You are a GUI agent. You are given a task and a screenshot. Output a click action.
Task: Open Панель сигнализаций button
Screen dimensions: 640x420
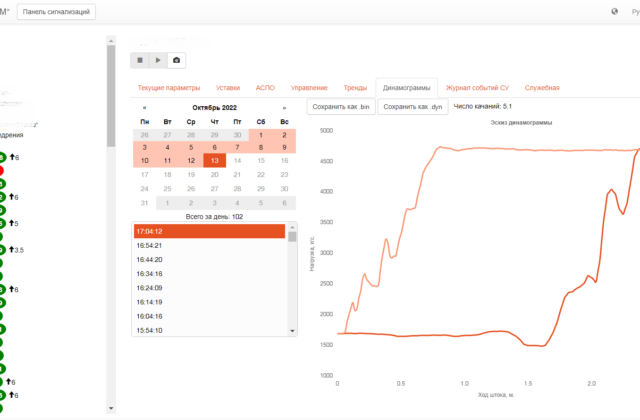[56, 12]
